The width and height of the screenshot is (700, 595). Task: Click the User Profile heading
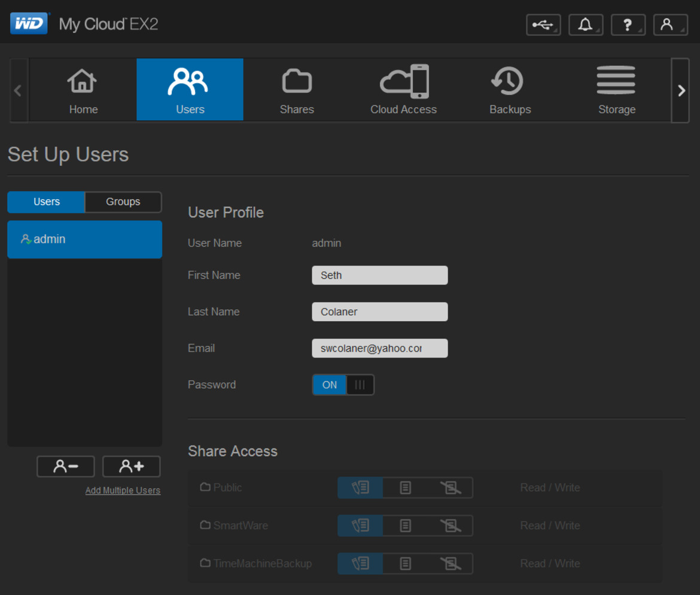[x=226, y=212]
